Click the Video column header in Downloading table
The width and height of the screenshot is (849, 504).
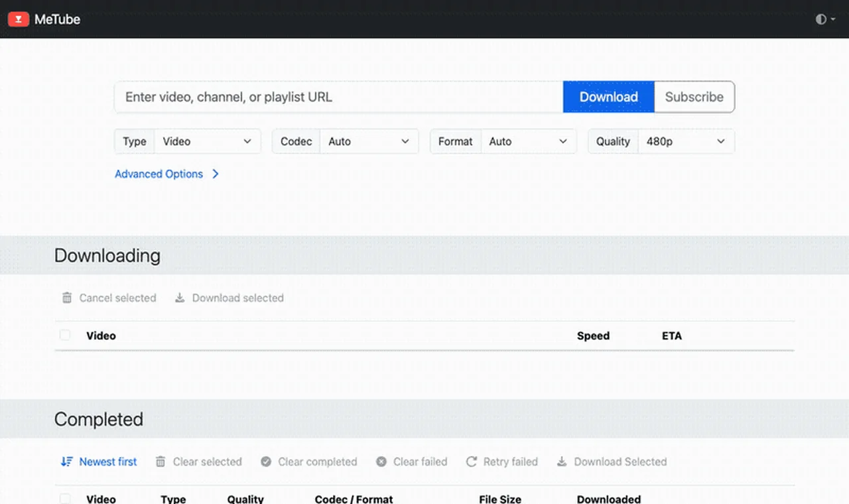[x=101, y=336]
